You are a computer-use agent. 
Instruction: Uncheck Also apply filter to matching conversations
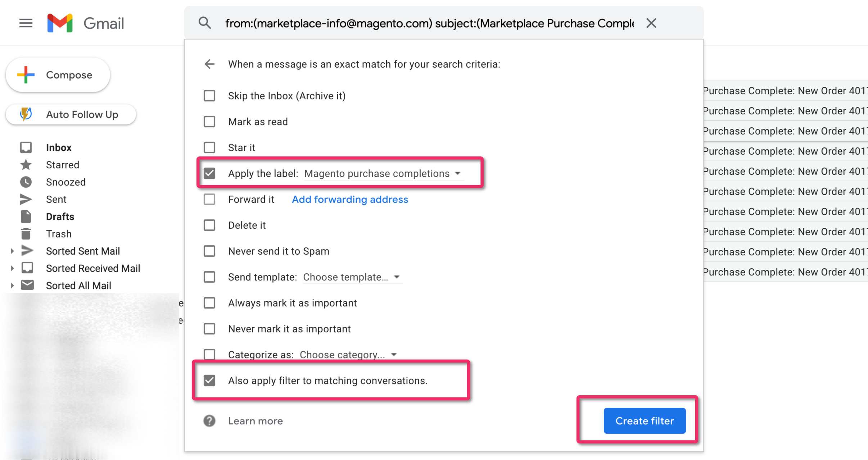[209, 381]
